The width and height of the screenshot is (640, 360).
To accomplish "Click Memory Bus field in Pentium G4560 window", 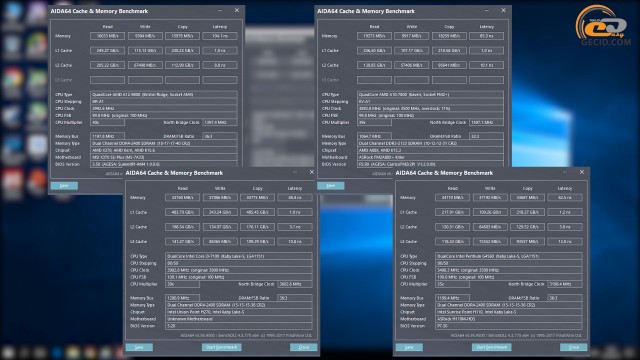I will [452, 298].
